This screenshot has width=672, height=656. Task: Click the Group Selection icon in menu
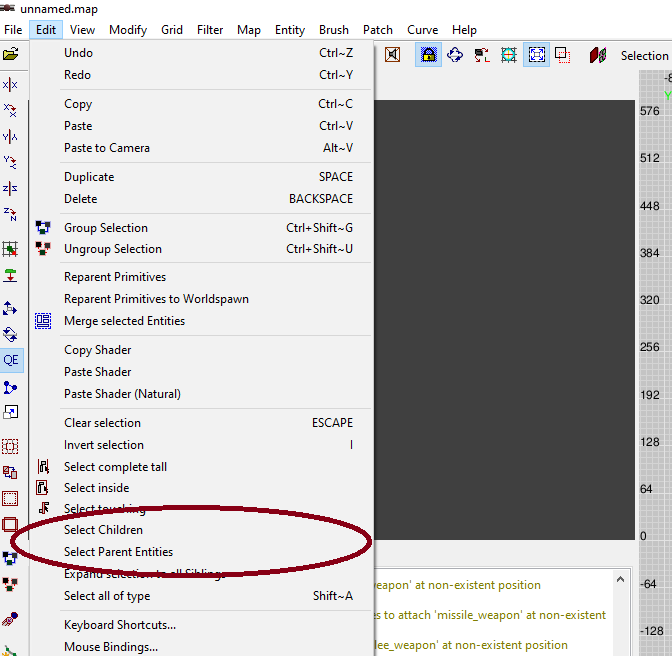point(43,228)
